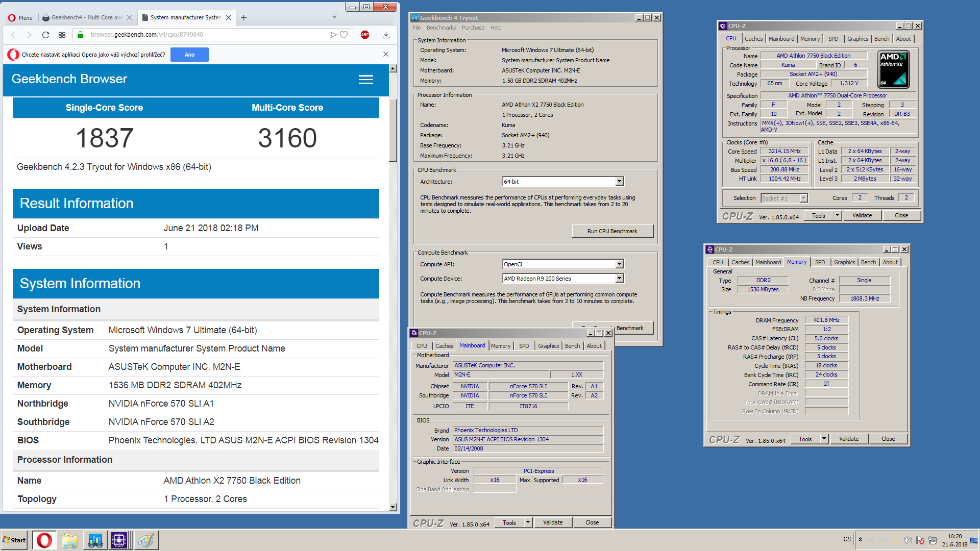Open the Help menu in Geekbench 4
The image size is (980, 551).
coord(496,28)
